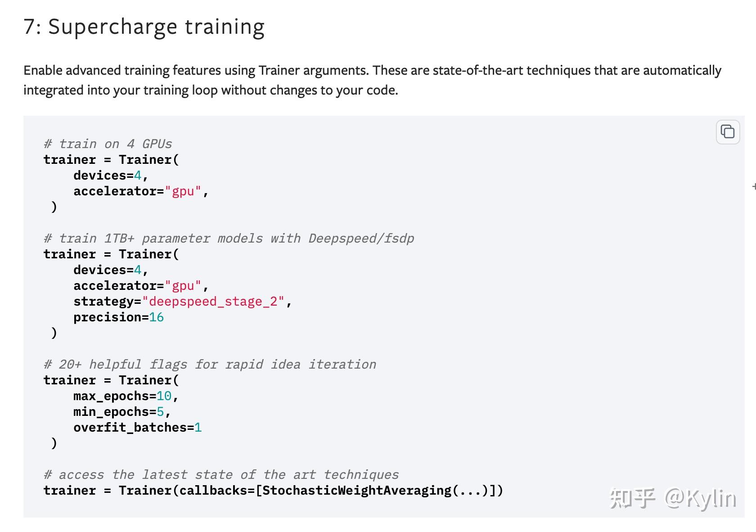Click StochasticWeightAveraging in the callbacks line

click(x=357, y=490)
